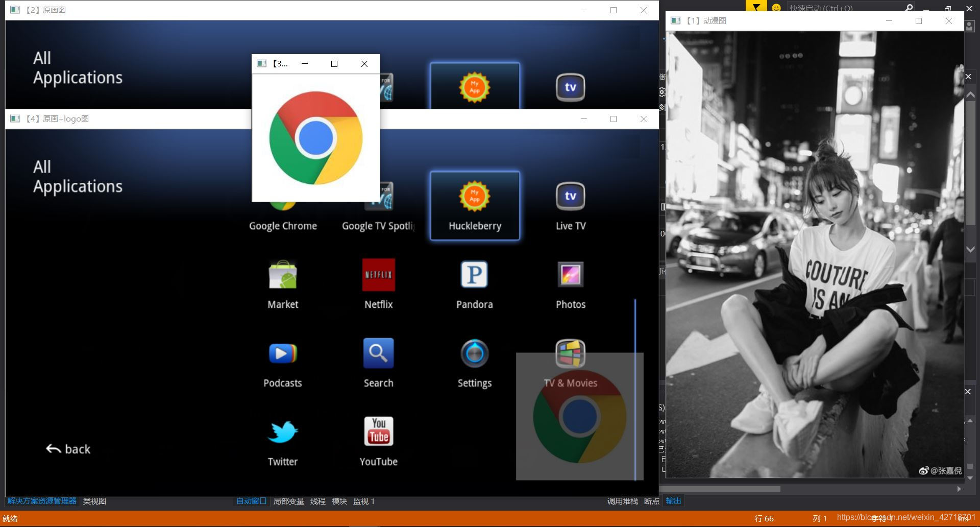Click the quick launch magnifier icon
This screenshot has height=527, width=980.
(x=909, y=8)
